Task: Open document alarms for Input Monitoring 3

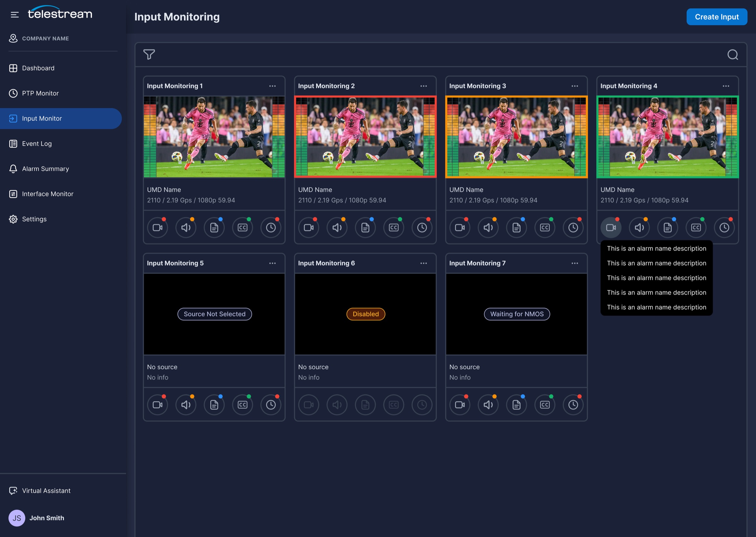Action: click(517, 228)
